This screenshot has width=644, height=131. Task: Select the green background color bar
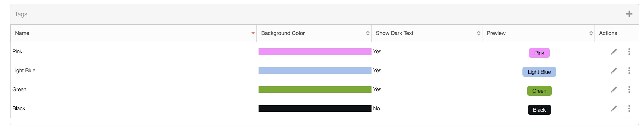tap(315, 90)
